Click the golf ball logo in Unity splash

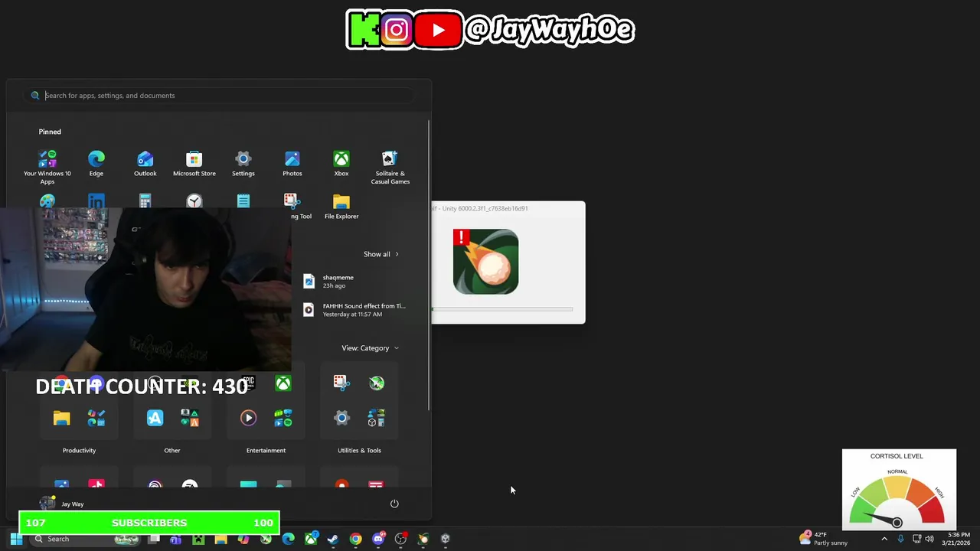pyautogui.click(x=485, y=262)
